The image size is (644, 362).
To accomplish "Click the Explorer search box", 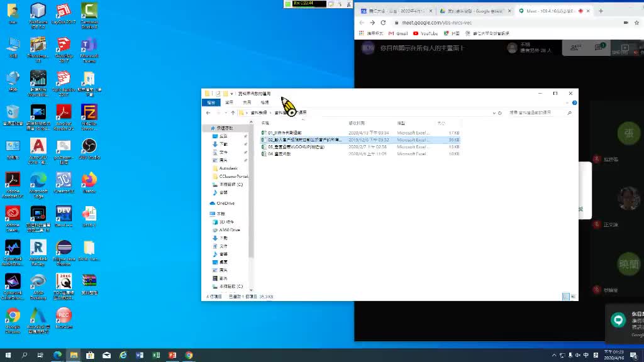I will click(539, 113).
